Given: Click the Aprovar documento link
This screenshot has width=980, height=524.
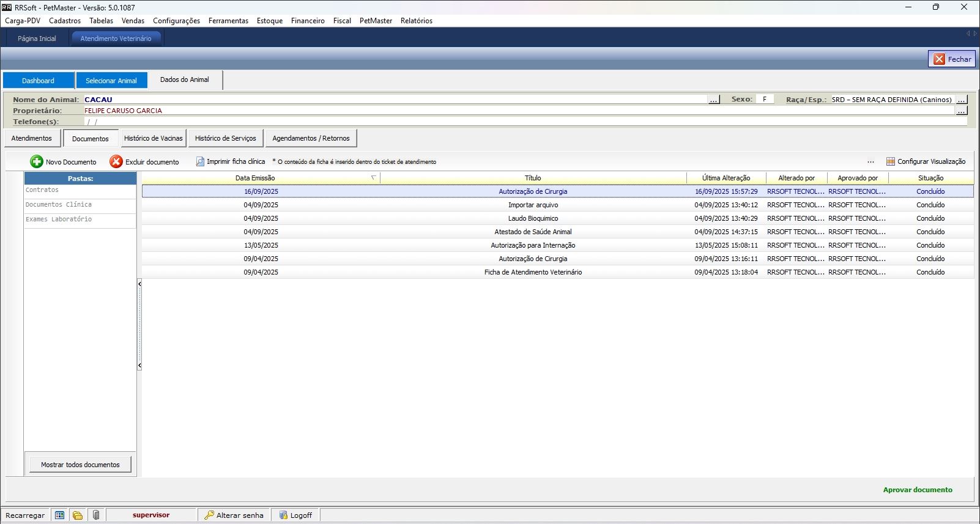Looking at the screenshot, I should pos(917,490).
